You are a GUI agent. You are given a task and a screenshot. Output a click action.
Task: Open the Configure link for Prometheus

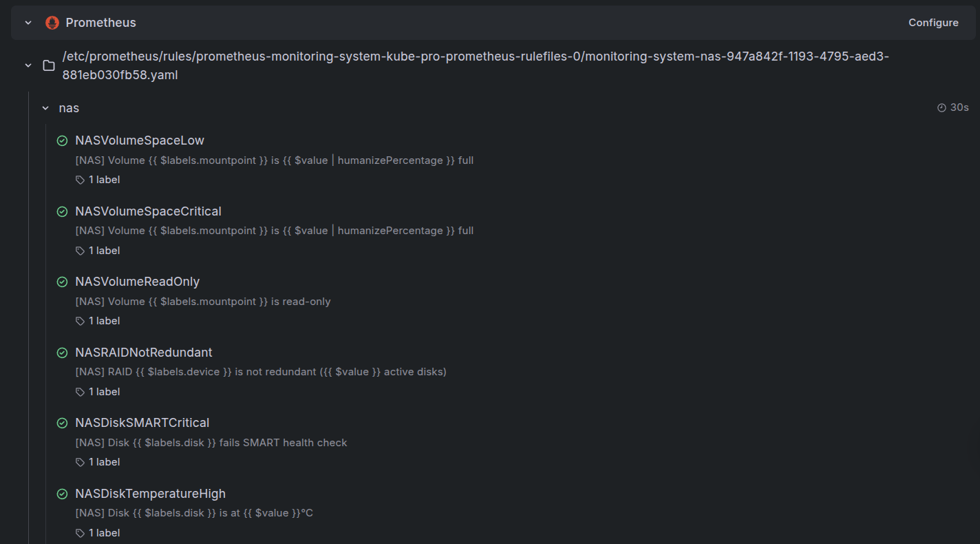pyautogui.click(x=933, y=23)
